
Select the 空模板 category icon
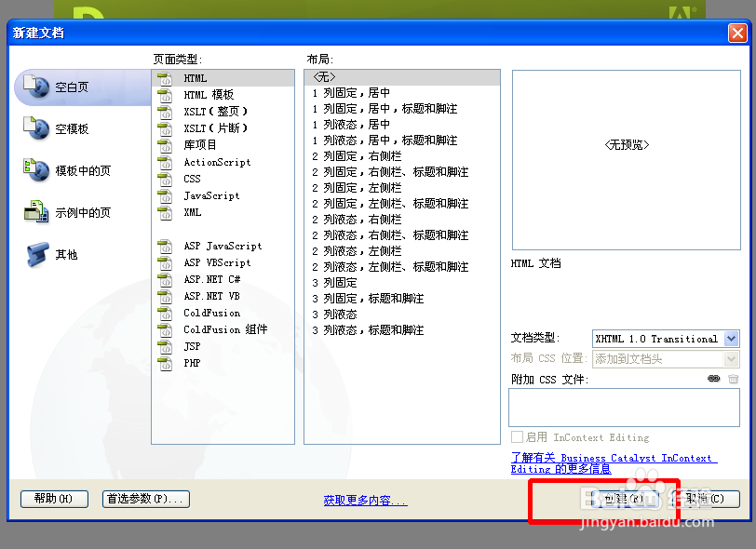(36, 128)
